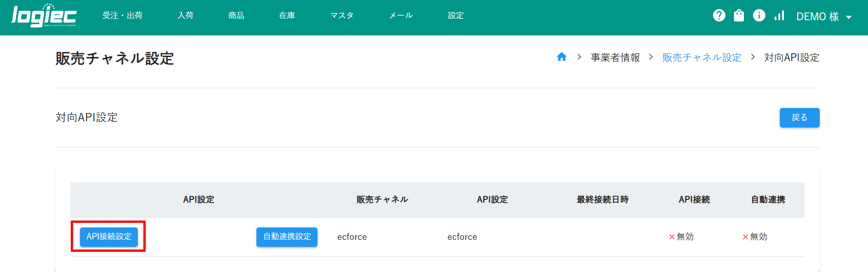
Task: Expand the DEMO 様 user dropdown
Action: pyautogui.click(x=824, y=17)
